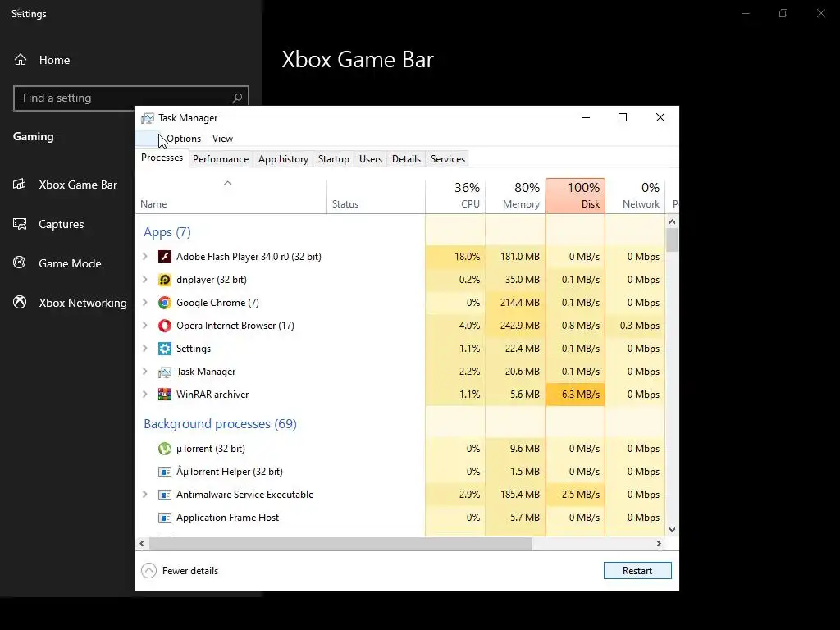
Task: Click the µTorrent (32 bit) process icon
Action: click(164, 449)
